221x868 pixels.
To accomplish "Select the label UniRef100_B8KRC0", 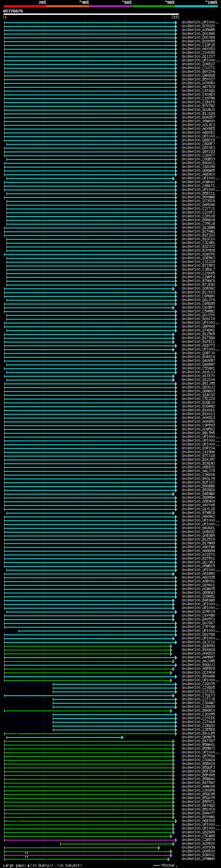I will point(198,710).
